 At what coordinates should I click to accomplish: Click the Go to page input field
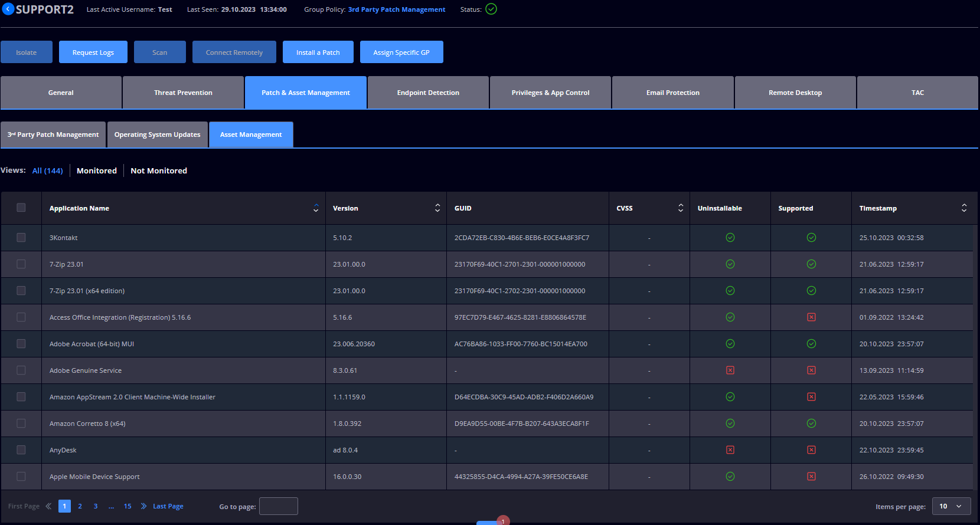click(x=279, y=506)
